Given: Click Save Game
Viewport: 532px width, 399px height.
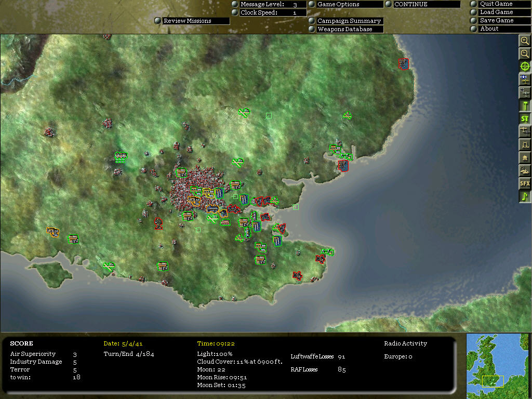Looking at the screenshot, I should [x=504, y=20].
